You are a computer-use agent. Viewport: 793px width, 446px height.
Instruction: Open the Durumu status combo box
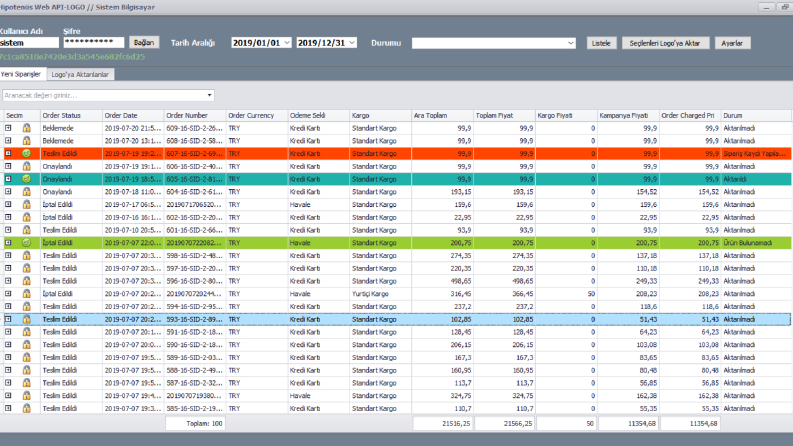570,43
